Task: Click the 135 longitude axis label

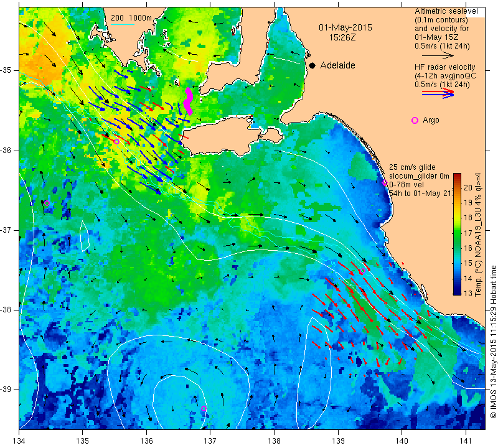Action: pos(83,441)
